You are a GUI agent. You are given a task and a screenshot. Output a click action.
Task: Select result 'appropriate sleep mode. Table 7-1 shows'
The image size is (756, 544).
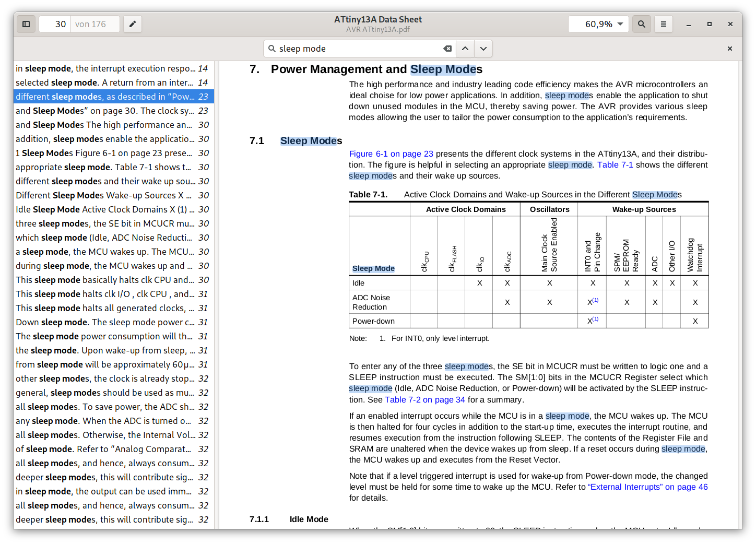pyautogui.click(x=114, y=167)
